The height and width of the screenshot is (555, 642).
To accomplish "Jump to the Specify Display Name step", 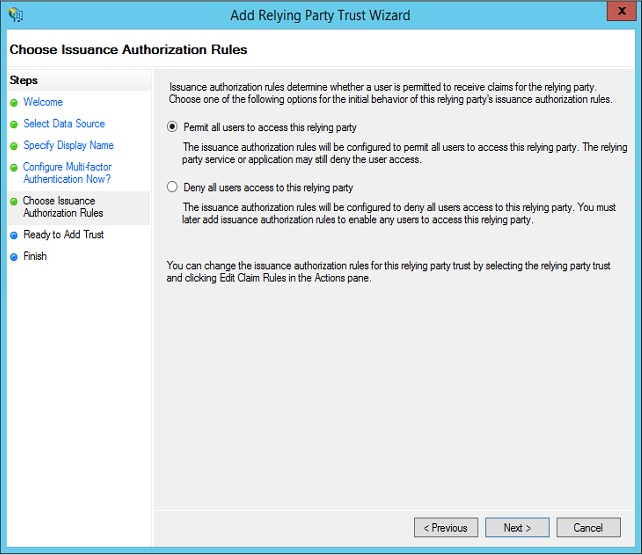I will [68, 146].
